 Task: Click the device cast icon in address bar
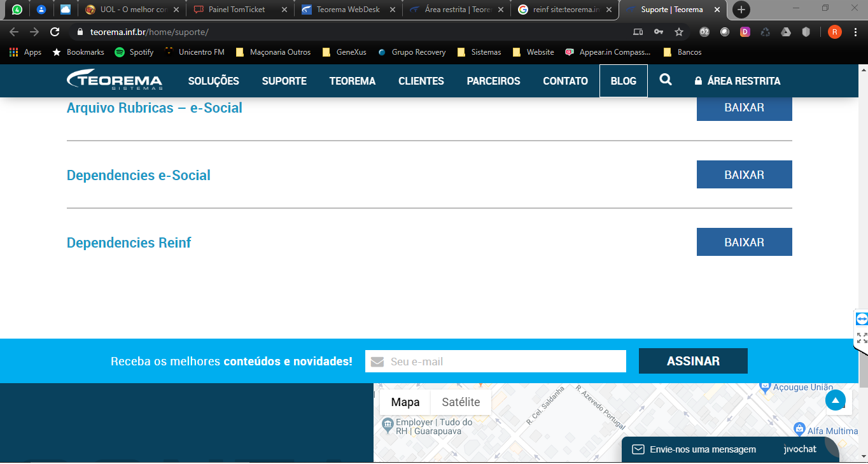pos(638,32)
